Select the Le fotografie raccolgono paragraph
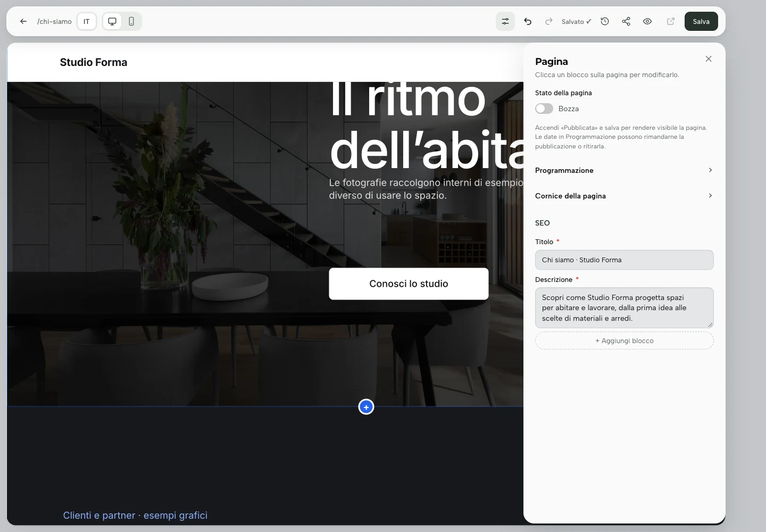This screenshot has width=766, height=532. [426, 189]
